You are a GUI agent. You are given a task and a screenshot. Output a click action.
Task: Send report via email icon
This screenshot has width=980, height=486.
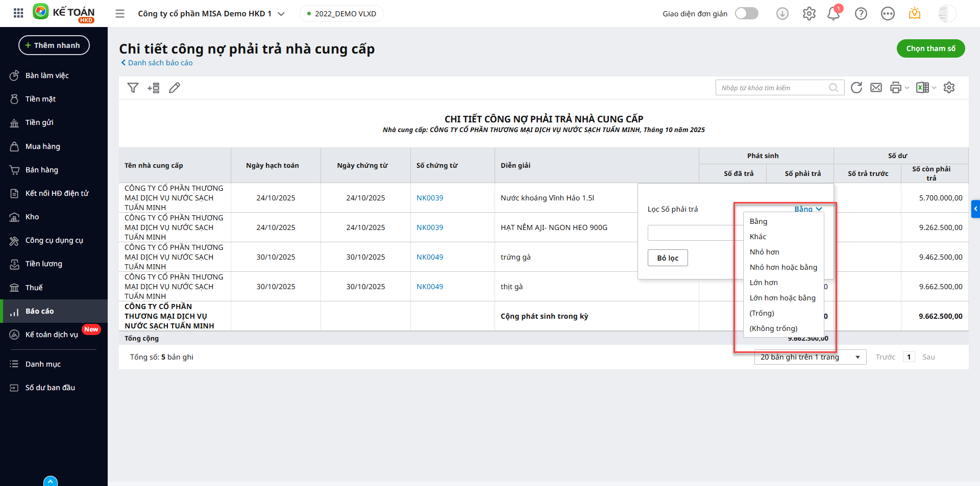tap(876, 88)
